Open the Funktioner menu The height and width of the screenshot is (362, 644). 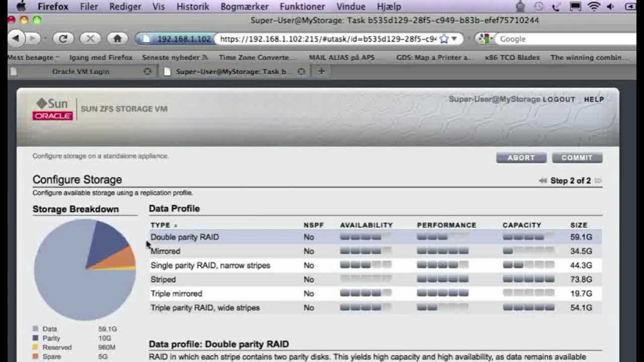(302, 7)
